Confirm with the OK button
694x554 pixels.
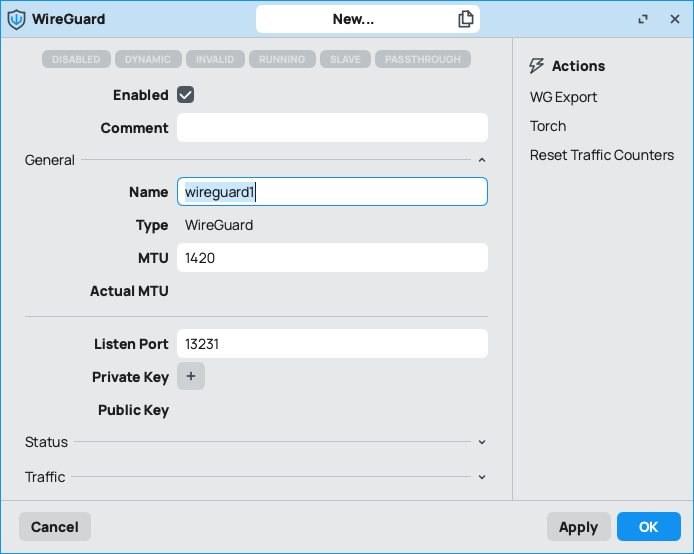pos(648,527)
